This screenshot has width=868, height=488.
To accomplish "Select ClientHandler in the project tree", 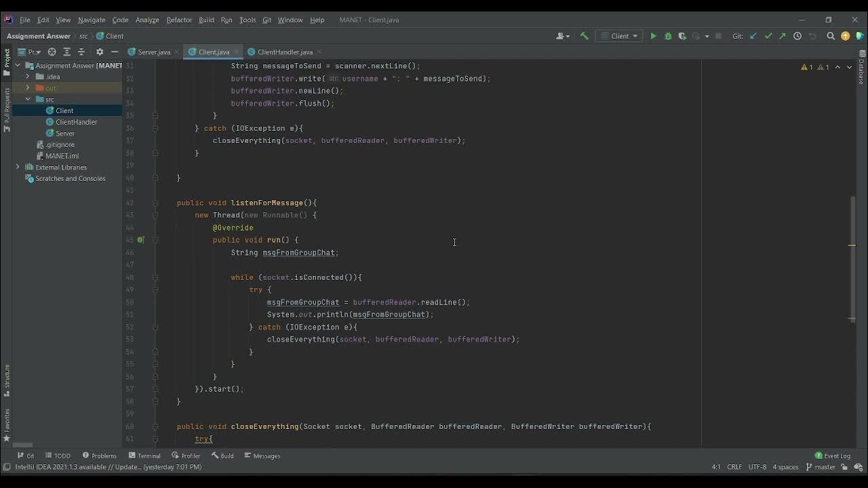I will (x=76, y=122).
